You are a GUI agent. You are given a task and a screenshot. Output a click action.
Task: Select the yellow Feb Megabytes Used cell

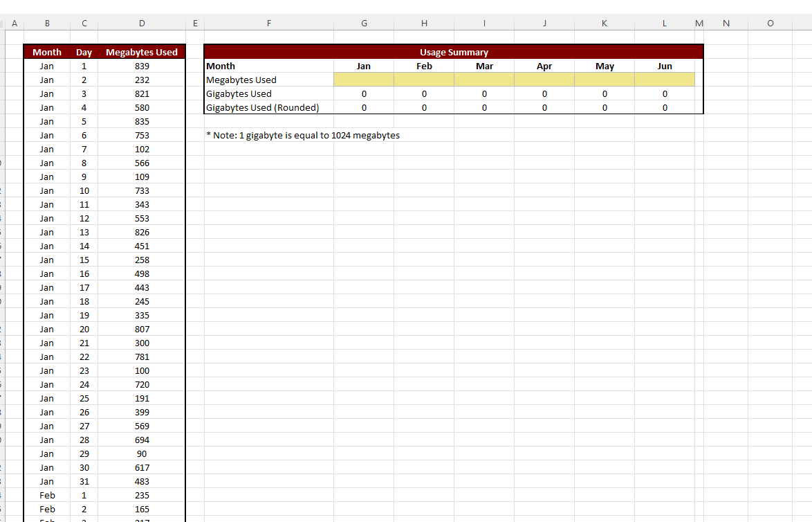(424, 80)
